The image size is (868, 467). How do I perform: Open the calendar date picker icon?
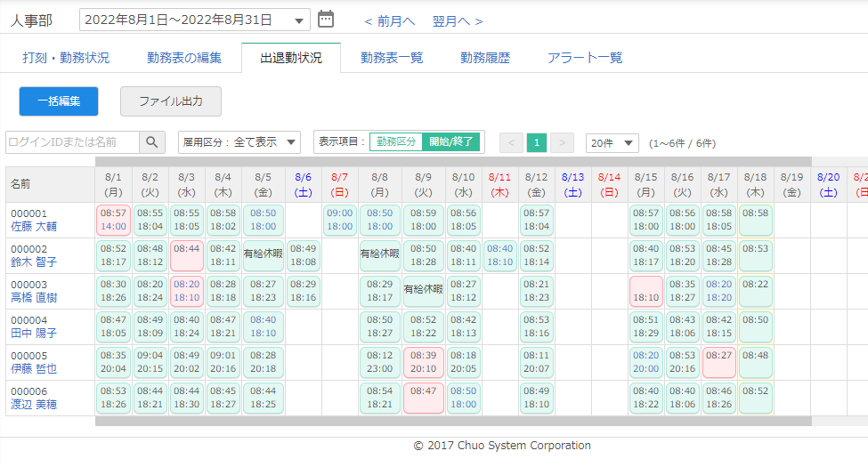pyautogui.click(x=326, y=19)
